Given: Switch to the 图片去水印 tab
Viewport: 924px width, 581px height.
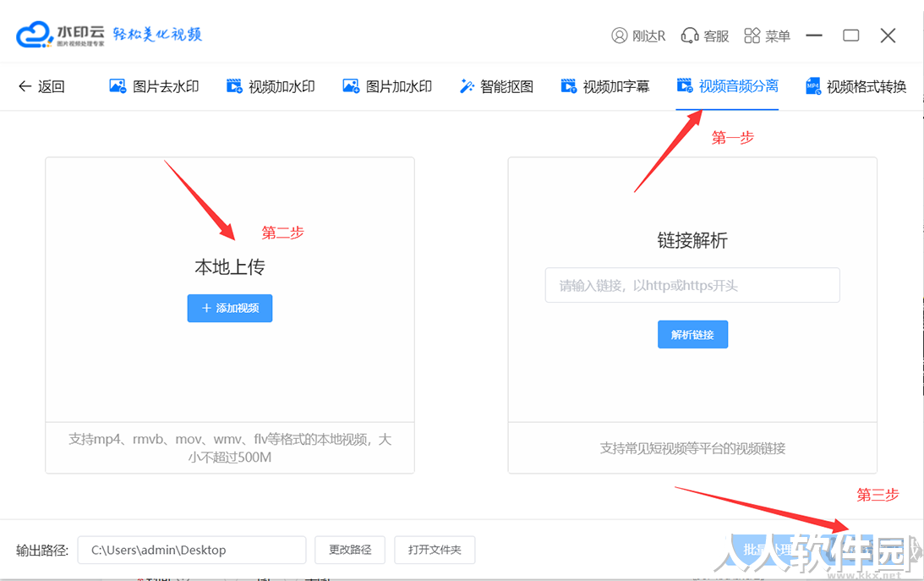Looking at the screenshot, I should 154,86.
